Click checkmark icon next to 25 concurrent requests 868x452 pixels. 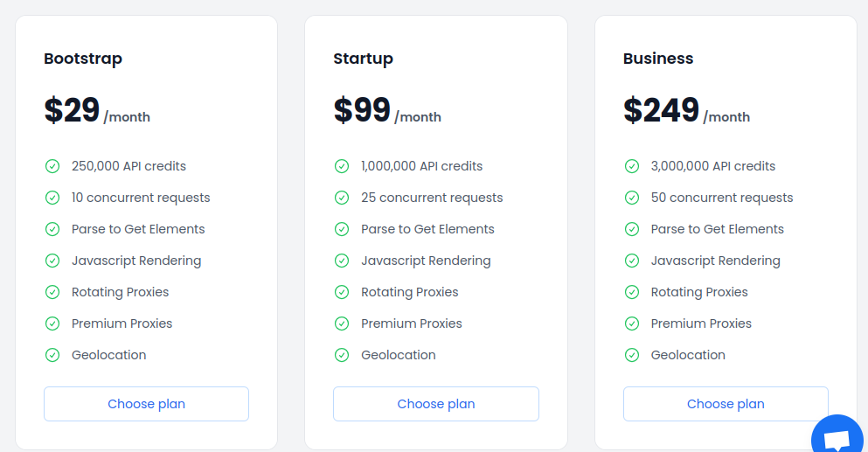coord(342,198)
